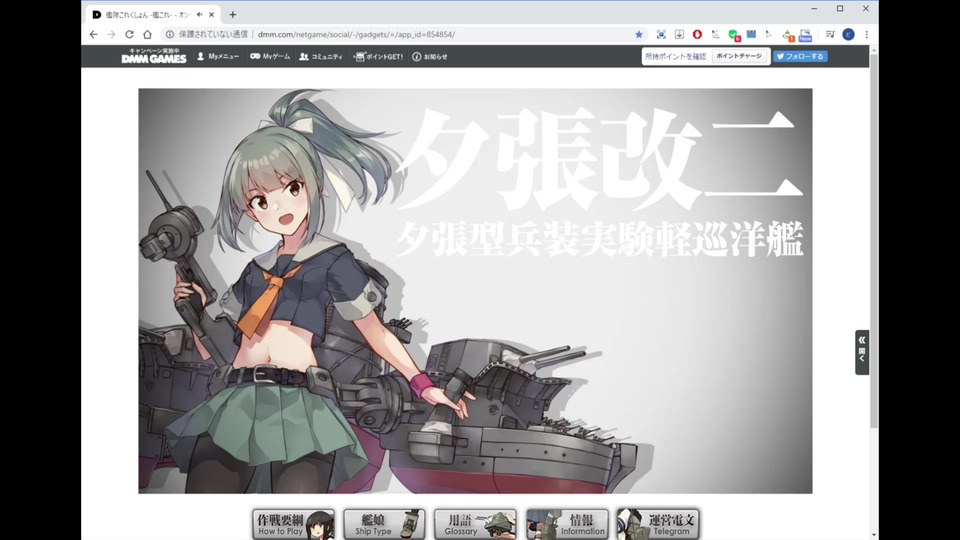Open the screenshot capture extension icon
Viewport: 960px width, 540px height.
click(x=661, y=34)
